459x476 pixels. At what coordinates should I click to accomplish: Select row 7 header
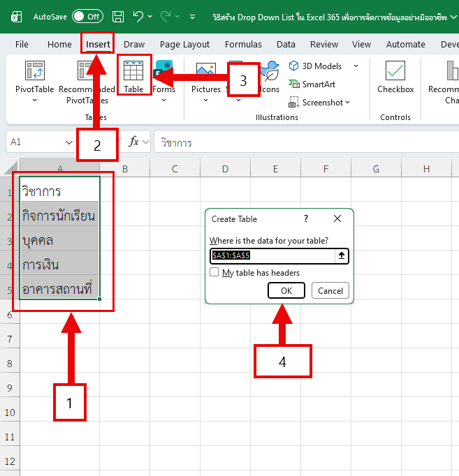[10, 339]
